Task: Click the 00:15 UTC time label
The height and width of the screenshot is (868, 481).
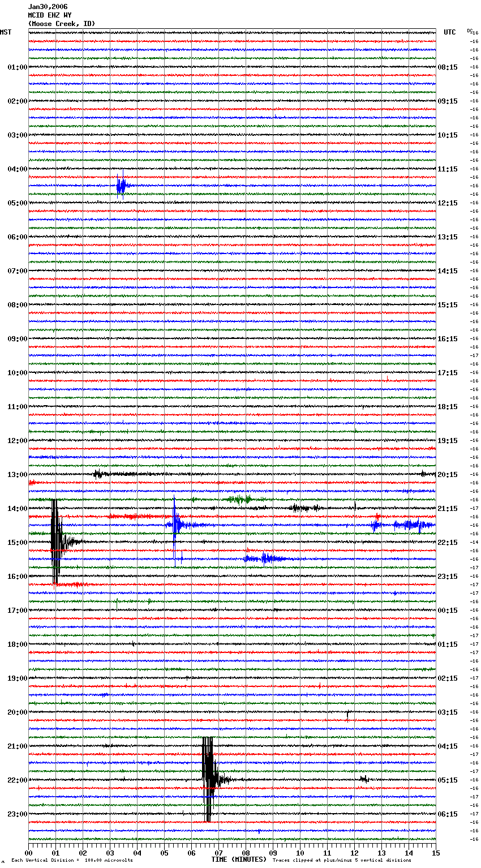Action: pyautogui.click(x=448, y=611)
